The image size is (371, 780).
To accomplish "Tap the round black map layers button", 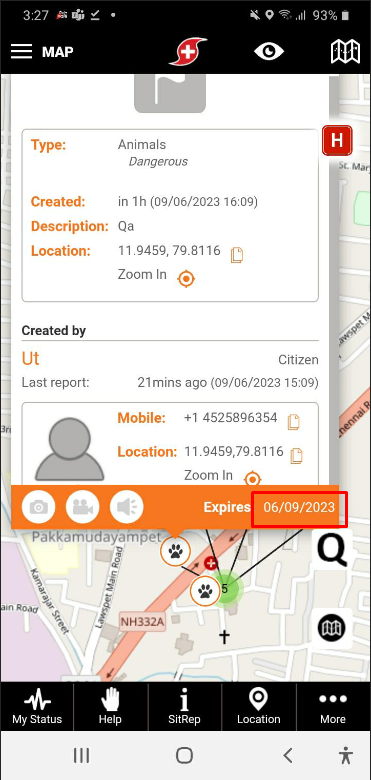I will pos(332,628).
